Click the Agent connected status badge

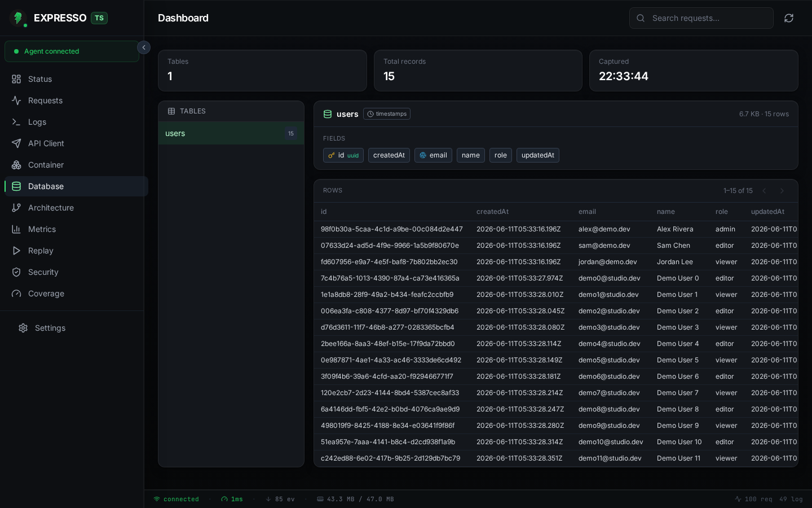[72, 51]
